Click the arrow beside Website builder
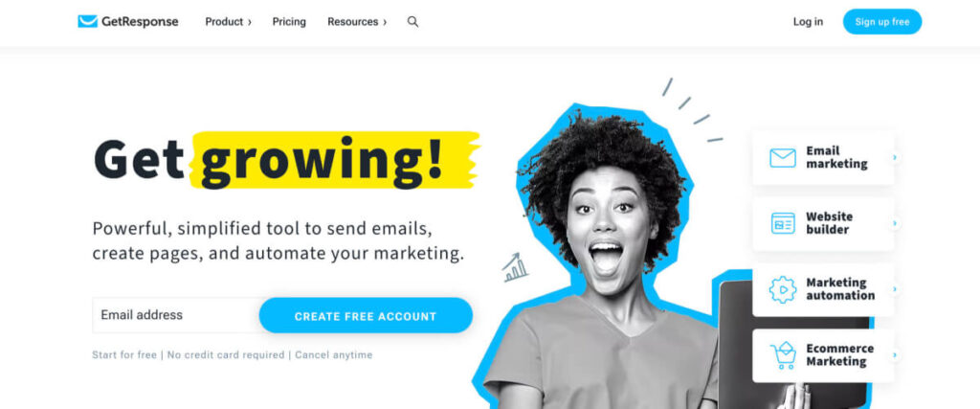 (x=895, y=223)
